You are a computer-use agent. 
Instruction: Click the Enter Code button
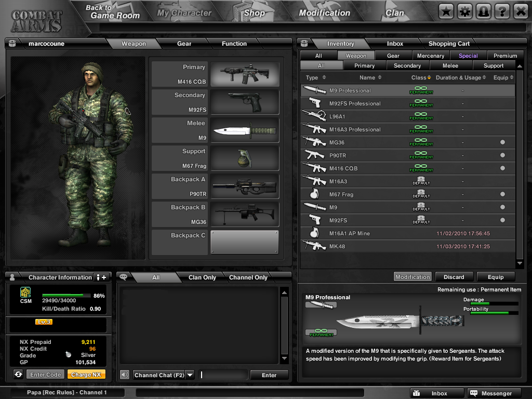(46, 375)
